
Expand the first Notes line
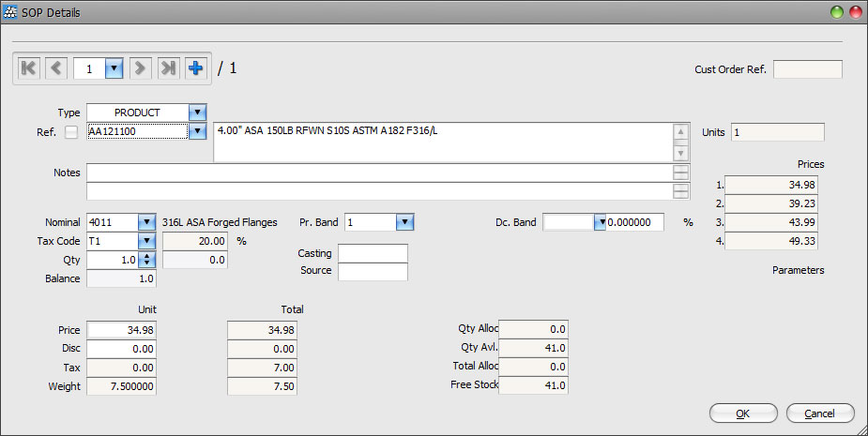pos(681,173)
